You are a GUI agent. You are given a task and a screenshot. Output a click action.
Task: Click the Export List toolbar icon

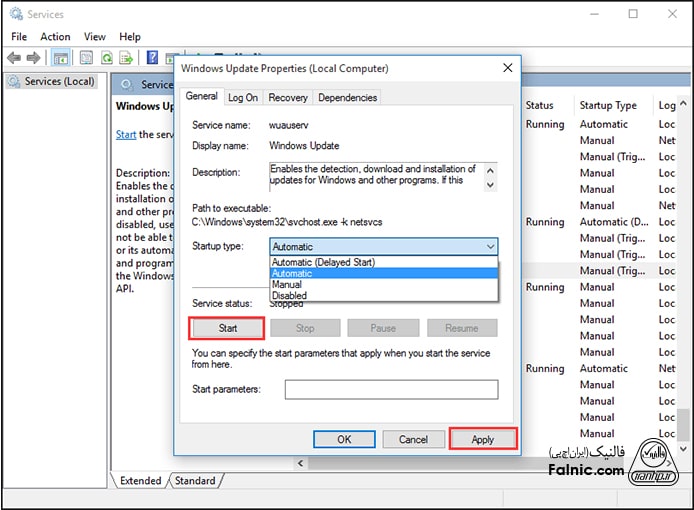[125, 58]
